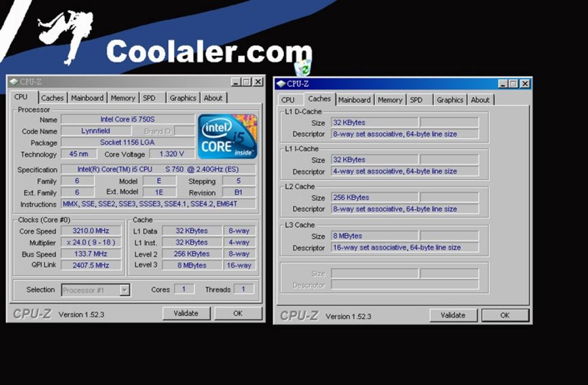Open Graphics tab in left CPU-Z window
Viewport: 588px width, 385px height.
pyautogui.click(x=183, y=98)
